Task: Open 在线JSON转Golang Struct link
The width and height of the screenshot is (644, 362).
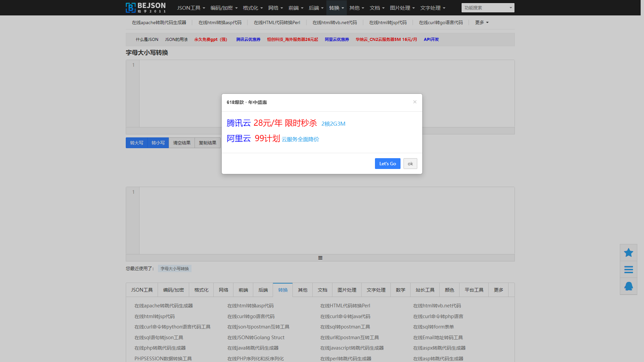Action: pyautogui.click(x=256, y=338)
